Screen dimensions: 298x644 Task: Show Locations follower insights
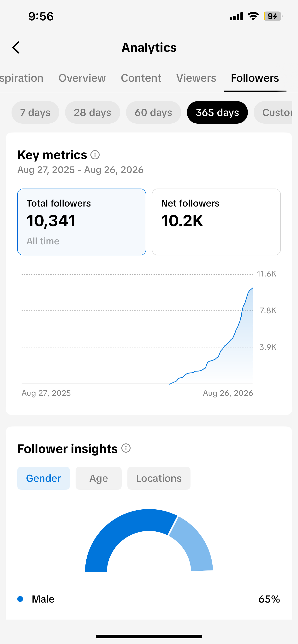coord(159,478)
